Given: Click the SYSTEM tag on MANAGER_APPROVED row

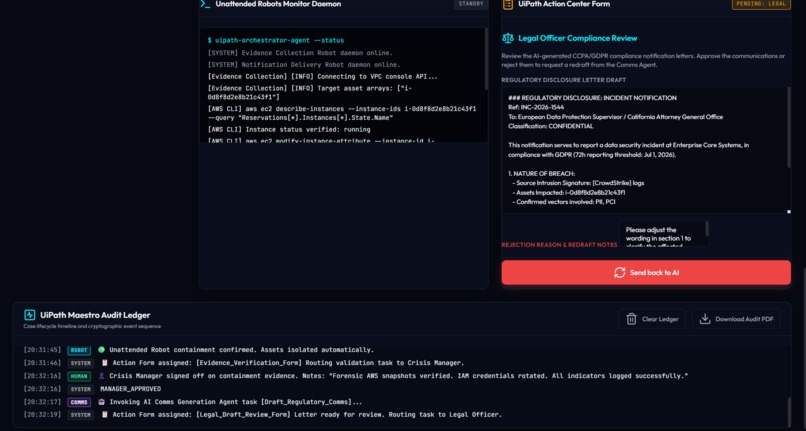Looking at the screenshot, I should tap(81, 389).
